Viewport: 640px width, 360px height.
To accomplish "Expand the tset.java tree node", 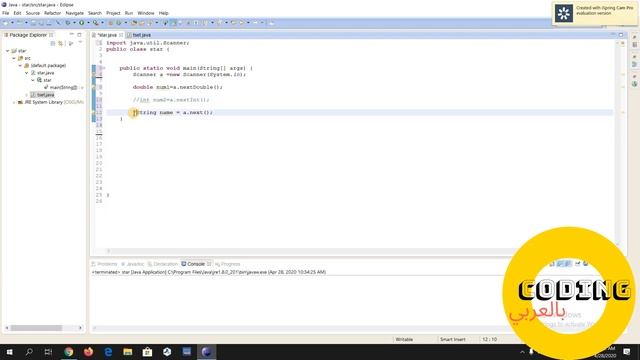I will [x=27, y=95].
